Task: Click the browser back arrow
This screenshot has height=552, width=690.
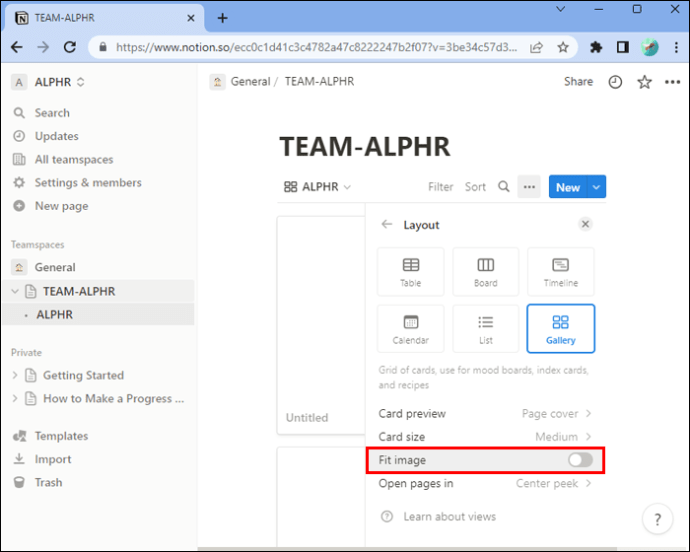Action: (x=17, y=47)
